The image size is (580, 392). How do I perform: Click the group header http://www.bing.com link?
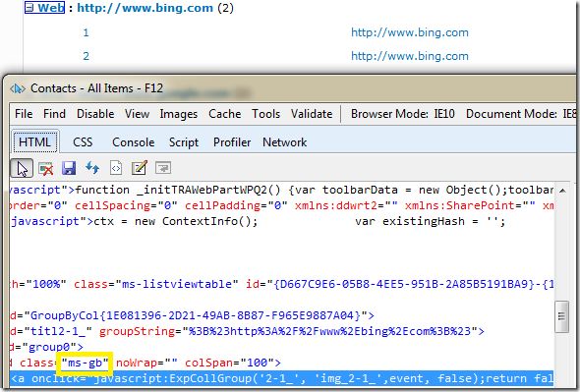[x=145, y=8]
